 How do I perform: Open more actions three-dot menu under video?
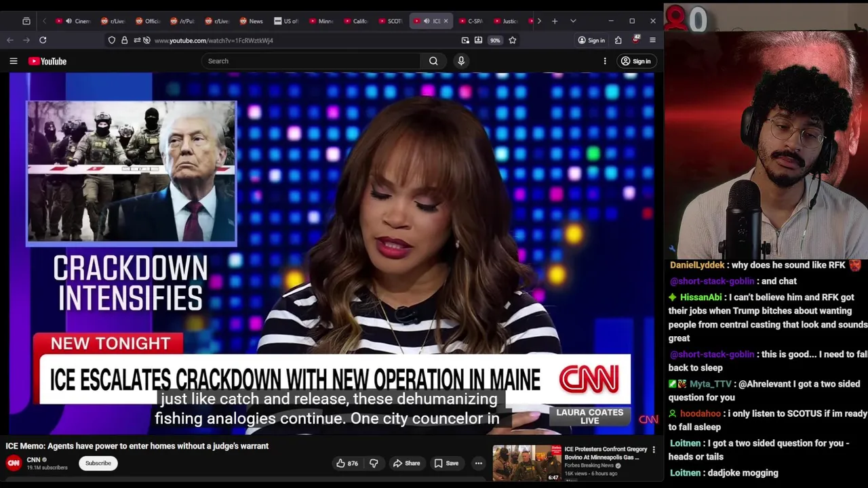click(x=479, y=463)
